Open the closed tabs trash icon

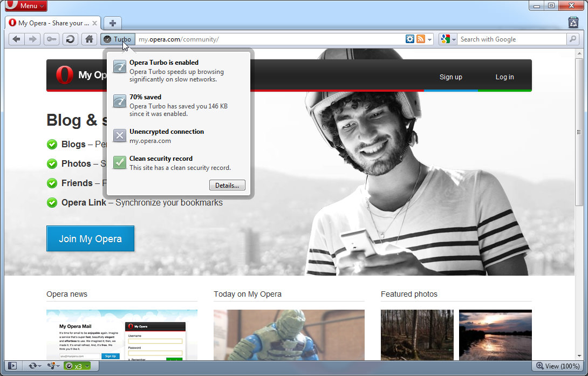tap(573, 23)
